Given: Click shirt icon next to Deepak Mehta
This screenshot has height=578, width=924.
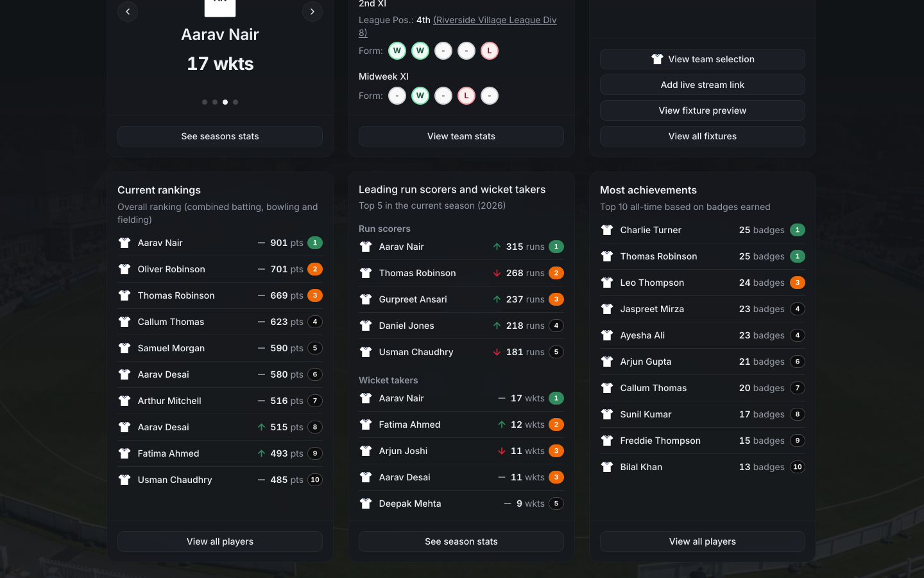Looking at the screenshot, I should (x=366, y=504).
